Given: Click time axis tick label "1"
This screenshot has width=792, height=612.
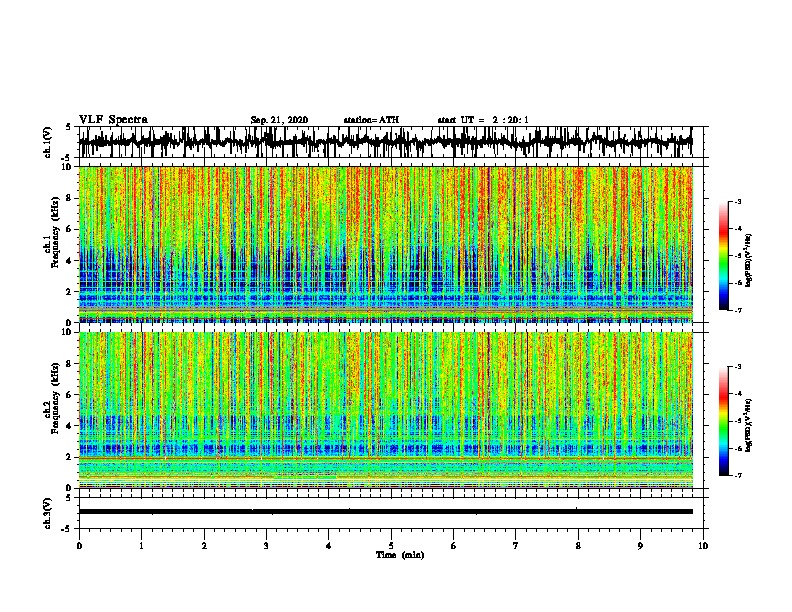Looking at the screenshot, I should point(141,546).
